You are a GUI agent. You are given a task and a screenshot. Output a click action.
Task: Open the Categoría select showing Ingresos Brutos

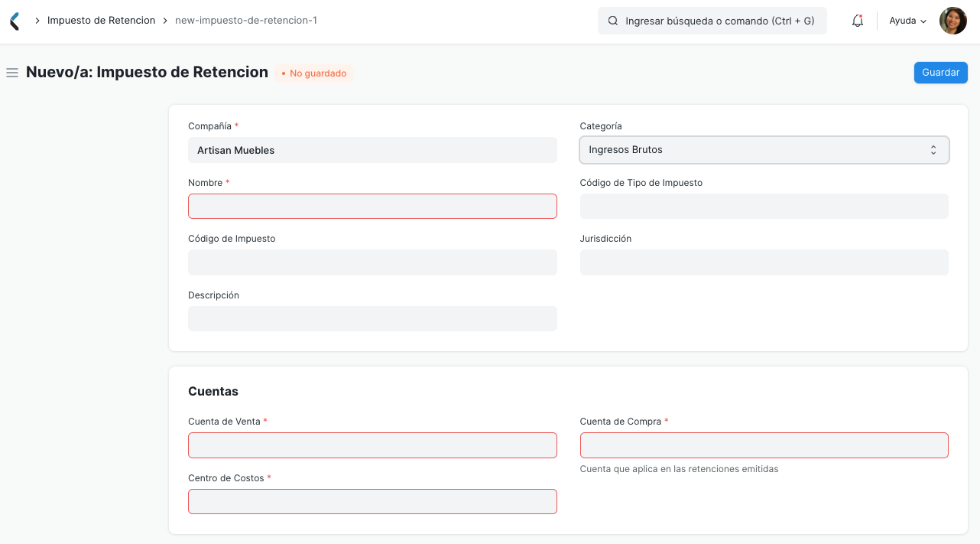764,150
